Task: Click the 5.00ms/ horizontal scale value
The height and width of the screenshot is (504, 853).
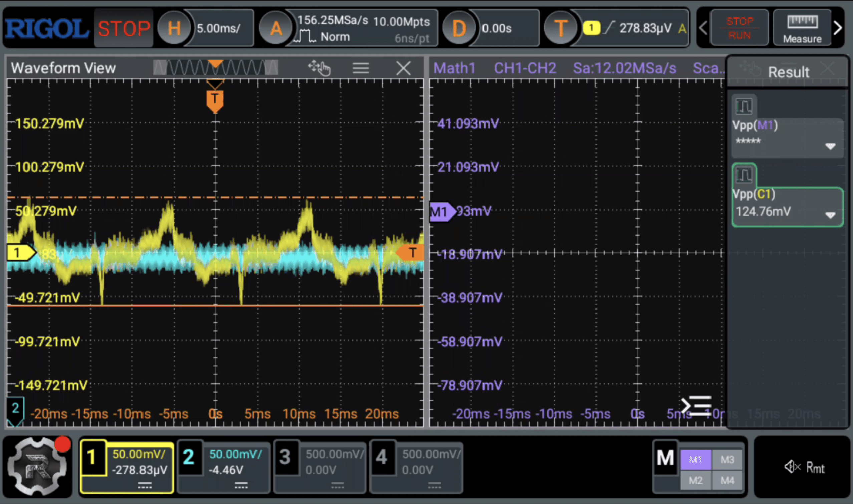Action: [x=219, y=28]
